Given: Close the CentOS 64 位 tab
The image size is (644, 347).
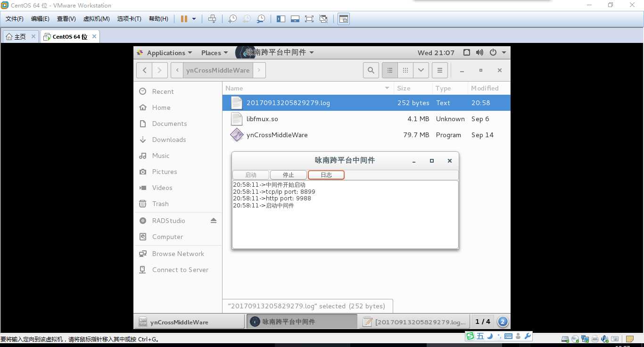Looking at the screenshot, I should pos(94,36).
